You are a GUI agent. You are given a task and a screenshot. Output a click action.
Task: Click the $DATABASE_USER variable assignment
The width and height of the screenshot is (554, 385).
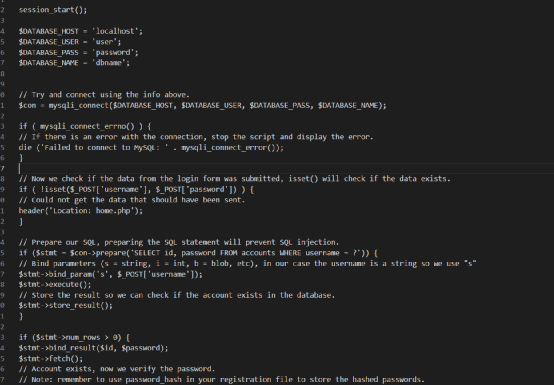(x=70, y=42)
